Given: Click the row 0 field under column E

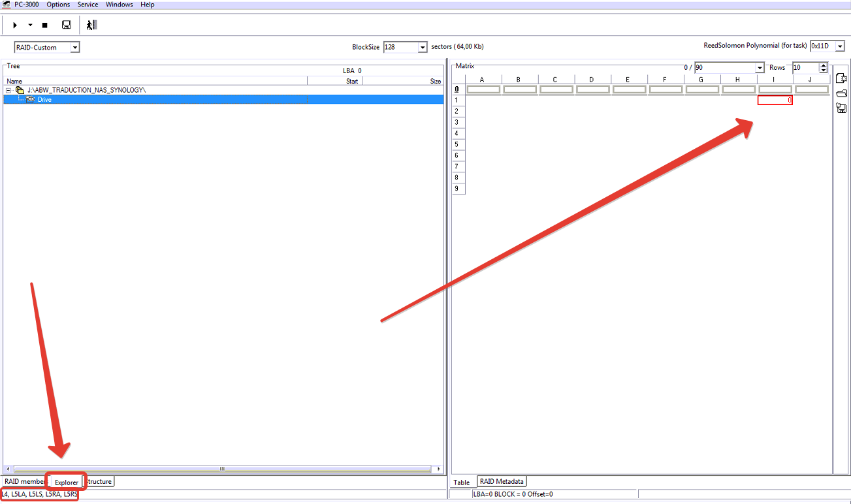Looking at the screenshot, I should tap(630, 89).
